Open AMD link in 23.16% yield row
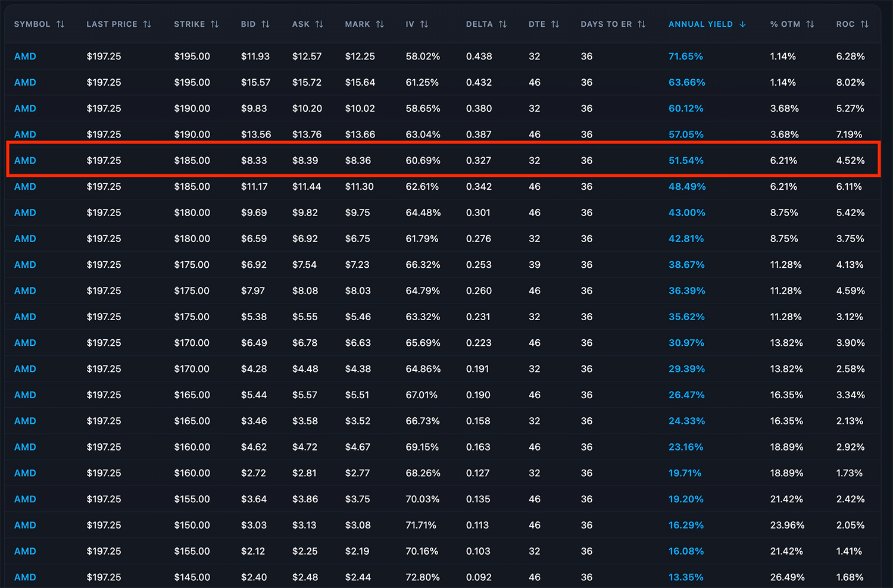The image size is (893, 588). tap(25, 447)
